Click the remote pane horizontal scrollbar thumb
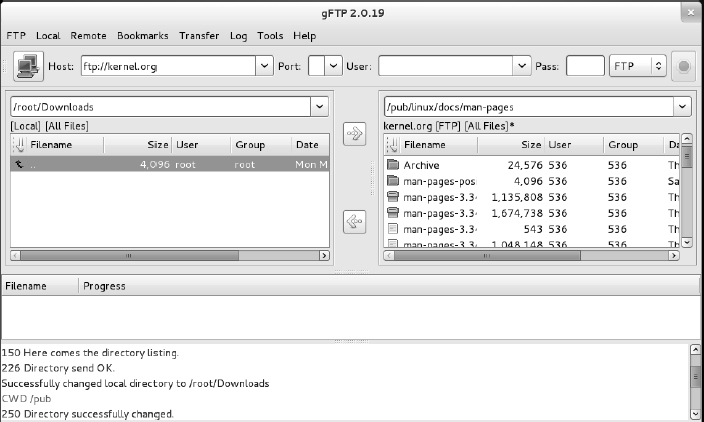 click(x=487, y=255)
